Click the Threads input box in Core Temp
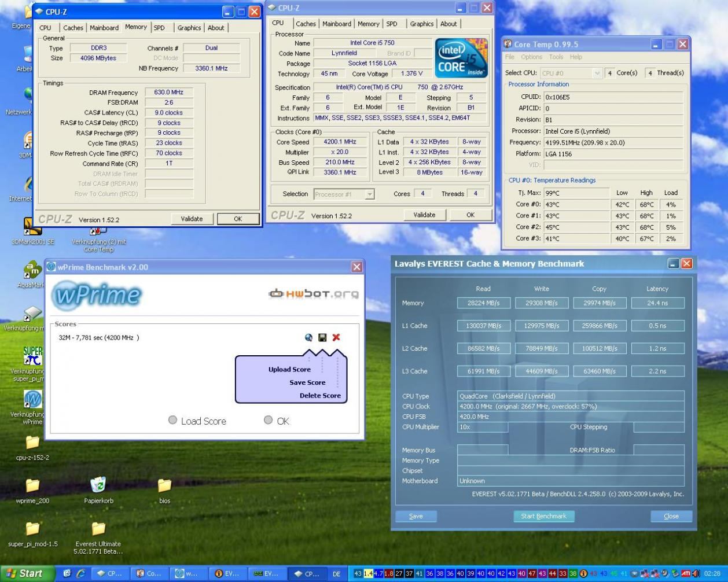Screen dimensions: 728x582 point(650,73)
